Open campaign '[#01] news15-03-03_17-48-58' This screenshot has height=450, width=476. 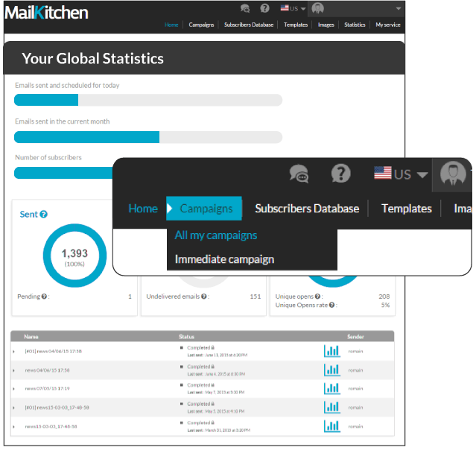point(57,408)
